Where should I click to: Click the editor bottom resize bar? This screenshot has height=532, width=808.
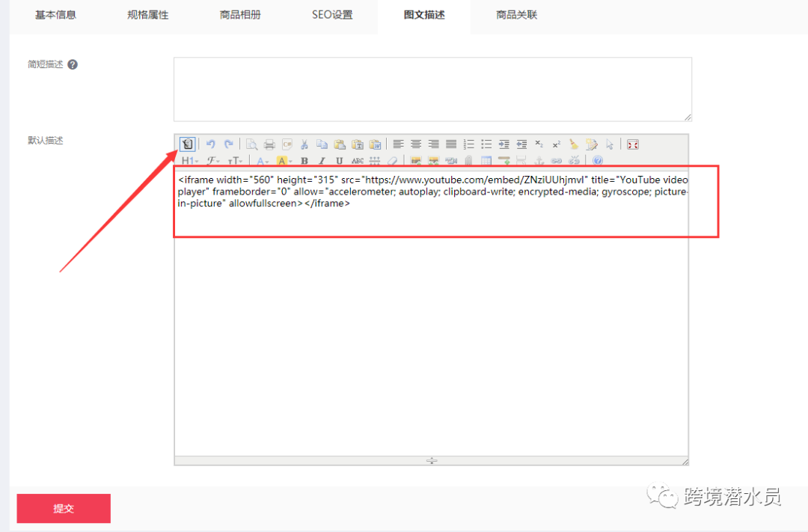coord(432,460)
